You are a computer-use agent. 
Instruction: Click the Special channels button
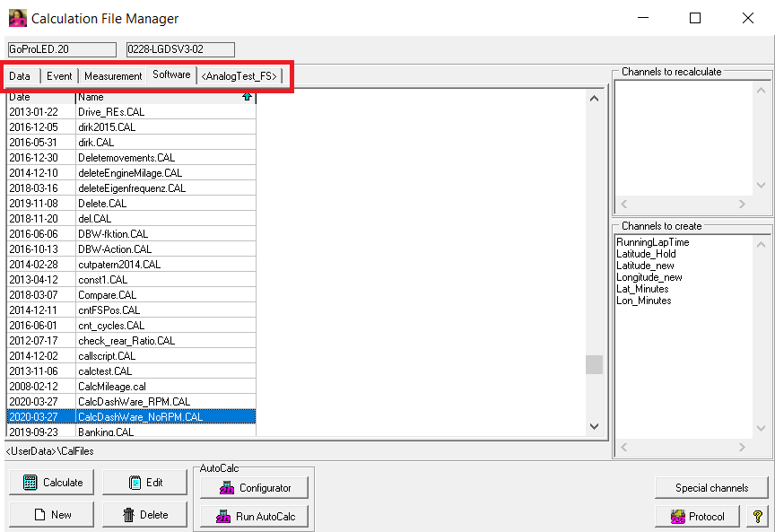pyautogui.click(x=710, y=488)
